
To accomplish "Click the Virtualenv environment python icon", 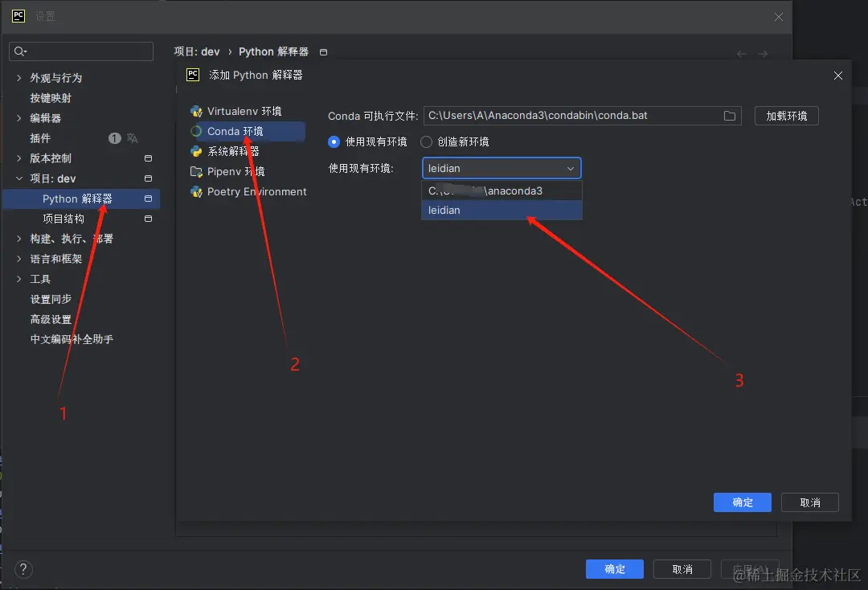I will [196, 111].
